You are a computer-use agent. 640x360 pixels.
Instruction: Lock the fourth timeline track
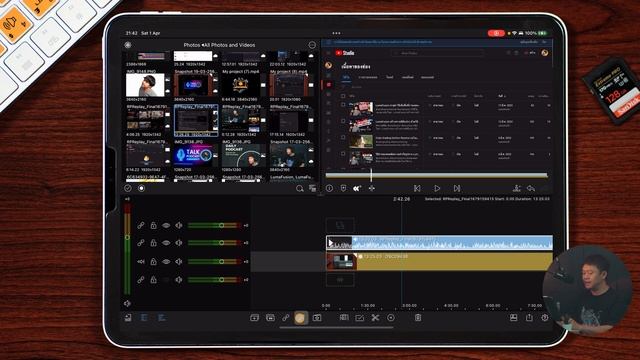coord(153,280)
